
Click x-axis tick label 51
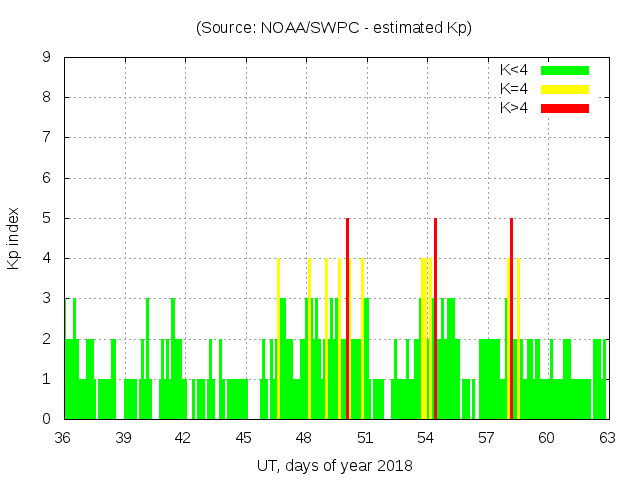(x=365, y=438)
